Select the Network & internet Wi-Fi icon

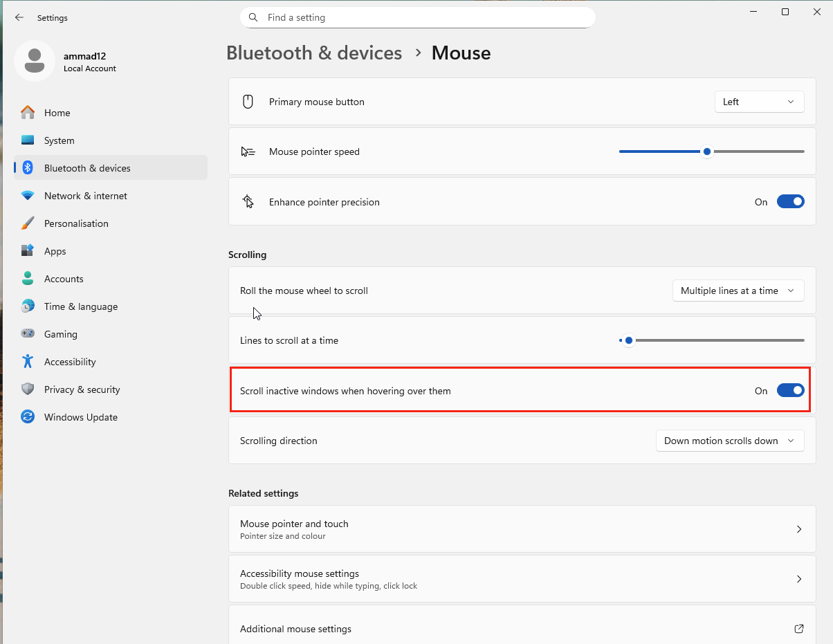coord(28,196)
